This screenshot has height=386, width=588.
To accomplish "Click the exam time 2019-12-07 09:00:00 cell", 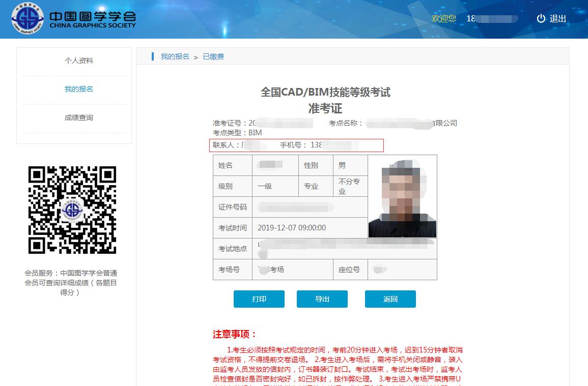I will pyautogui.click(x=292, y=228).
